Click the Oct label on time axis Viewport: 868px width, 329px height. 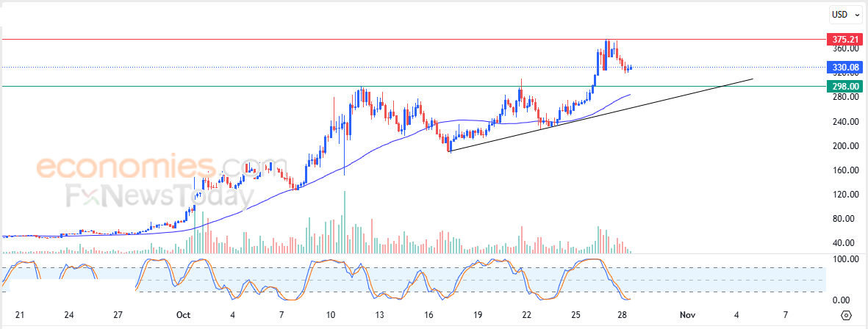[x=183, y=315]
